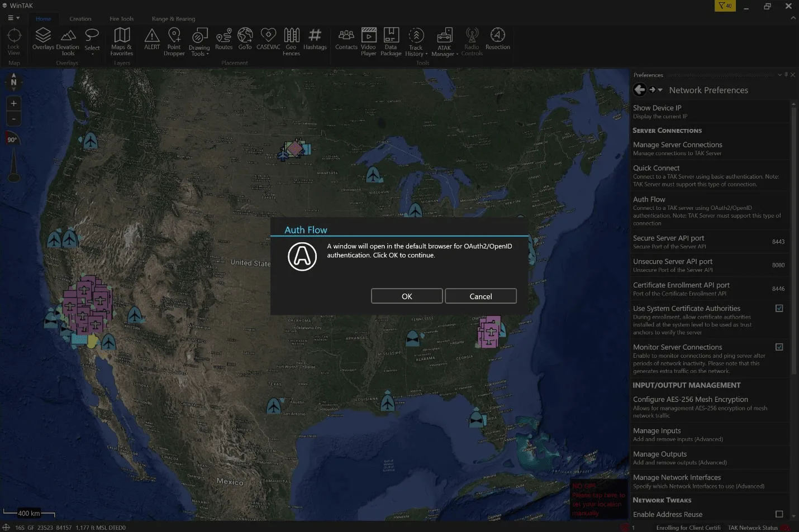Open the Data Package tool
This screenshot has width=799, height=532.
point(391,42)
